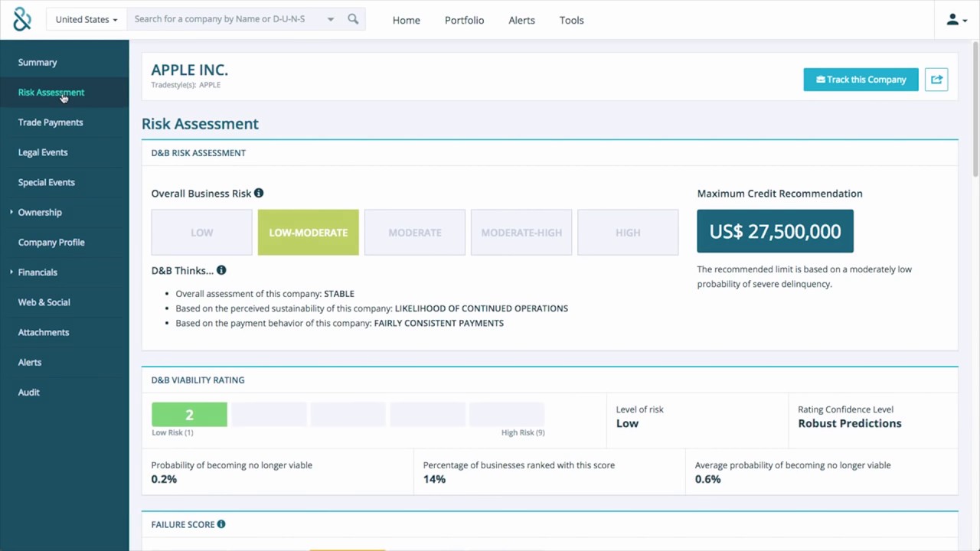Image resolution: width=980 pixels, height=551 pixels.
Task: Click the 'Low' level of risk value
Action: pyautogui.click(x=627, y=423)
